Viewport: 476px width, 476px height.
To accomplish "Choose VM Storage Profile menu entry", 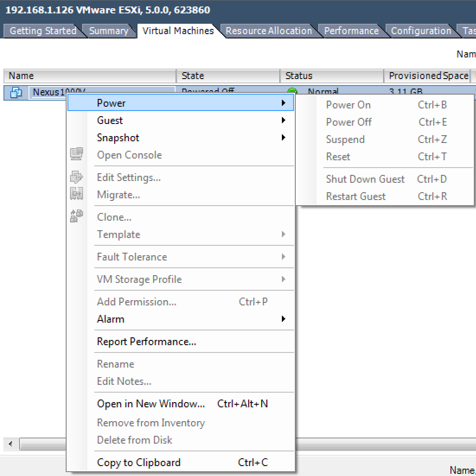I will point(180,279).
